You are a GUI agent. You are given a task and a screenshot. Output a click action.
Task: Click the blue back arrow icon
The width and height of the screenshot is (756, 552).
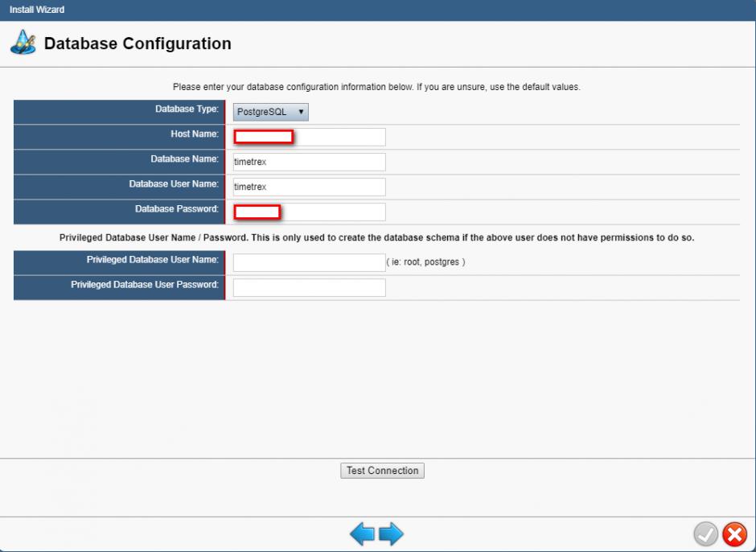pyautogui.click(x=362, y=534)
